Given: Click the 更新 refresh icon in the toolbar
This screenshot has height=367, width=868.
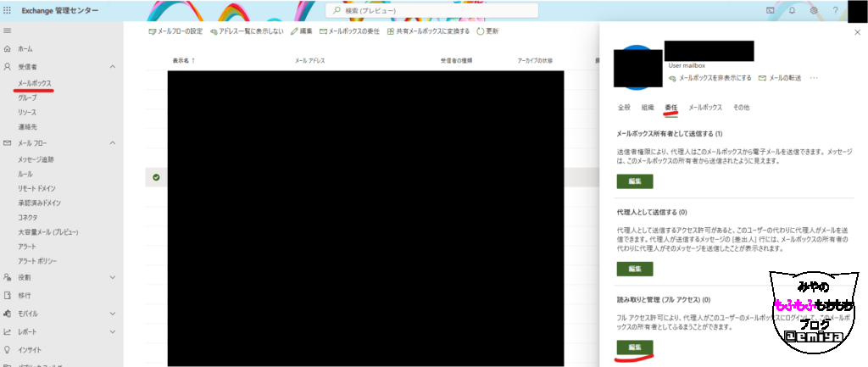Looking at the screenshot, I should (487, 31).
